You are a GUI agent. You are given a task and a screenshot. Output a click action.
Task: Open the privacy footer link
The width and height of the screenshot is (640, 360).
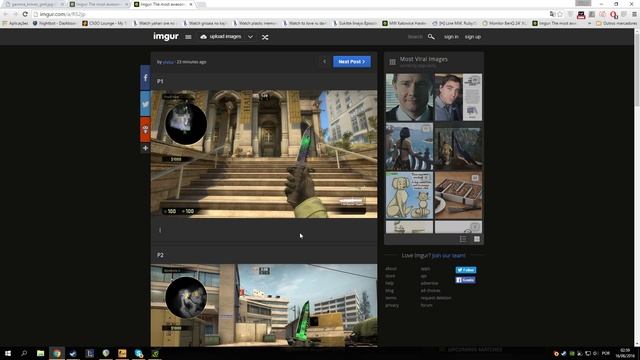point(392,305)
